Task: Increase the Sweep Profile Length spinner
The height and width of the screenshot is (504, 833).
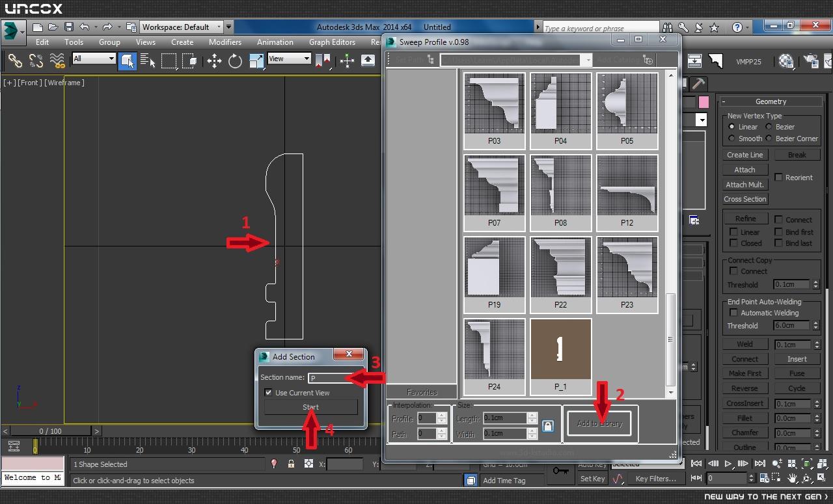Action: point(532,416)
